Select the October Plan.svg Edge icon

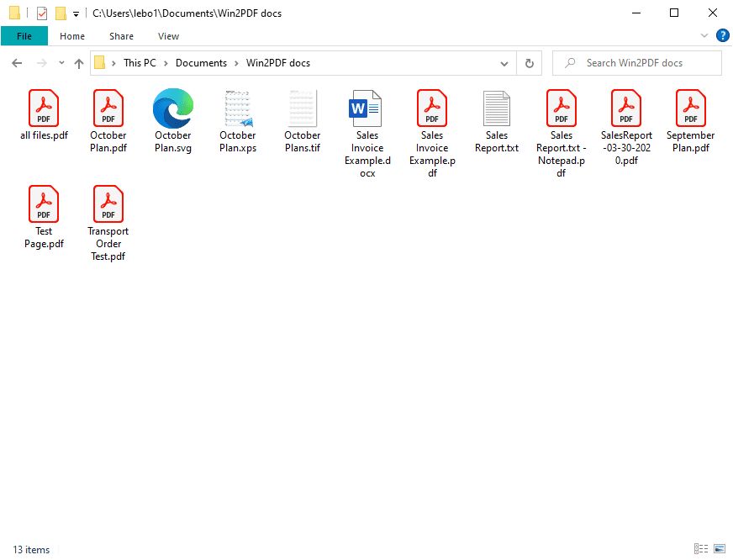(x=173, y=108)
